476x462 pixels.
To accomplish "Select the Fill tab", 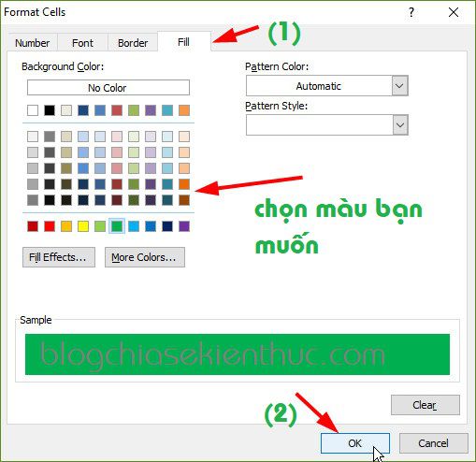I will (183, 42).
